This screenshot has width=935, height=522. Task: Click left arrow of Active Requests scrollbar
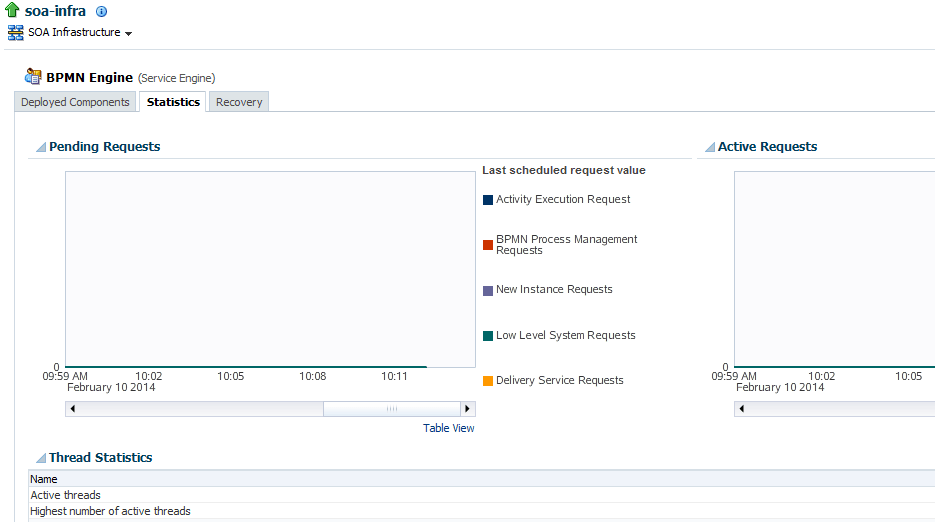[742, 409]
